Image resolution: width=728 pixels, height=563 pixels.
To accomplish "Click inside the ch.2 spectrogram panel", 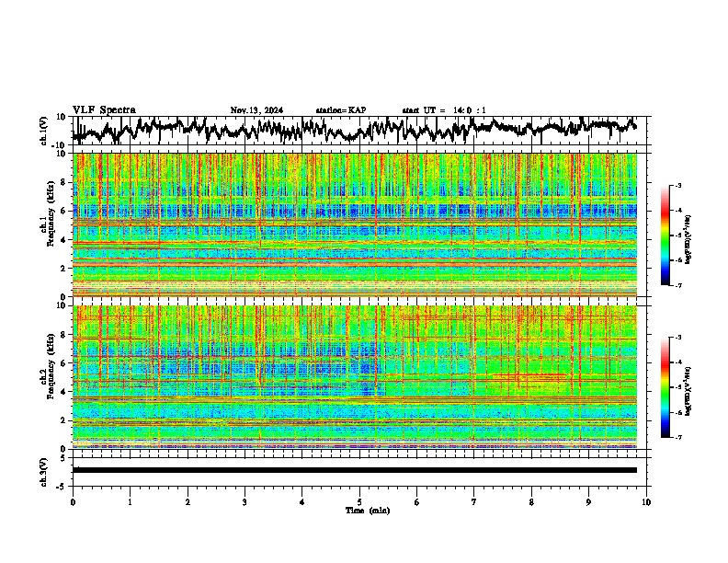I will [x=355, y=377].
